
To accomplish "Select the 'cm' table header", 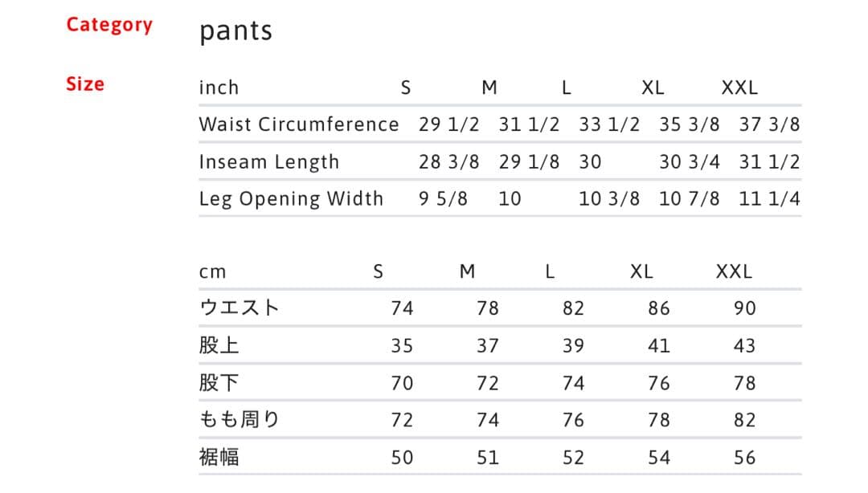I will [212, 272].
